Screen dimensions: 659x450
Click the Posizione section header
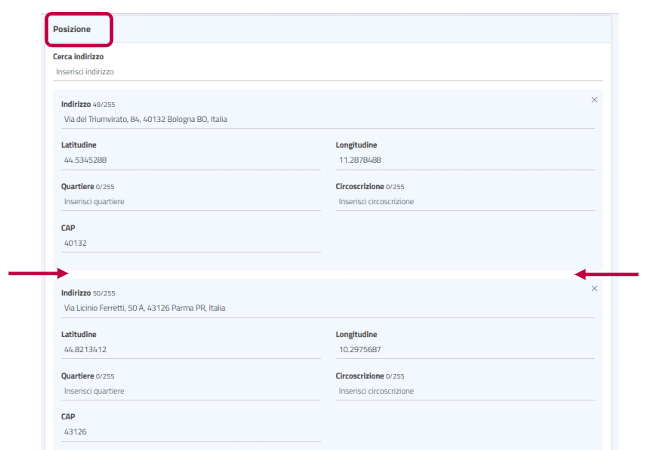72,29
